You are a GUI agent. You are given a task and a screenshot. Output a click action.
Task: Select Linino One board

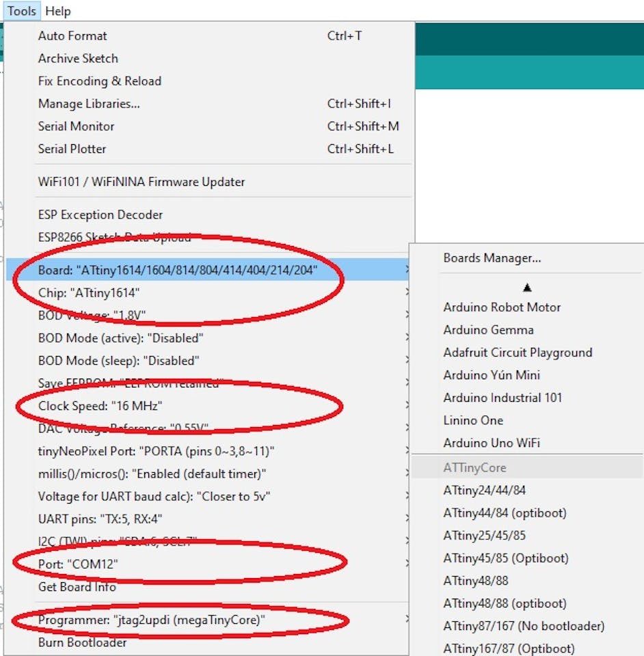[527, 420]
